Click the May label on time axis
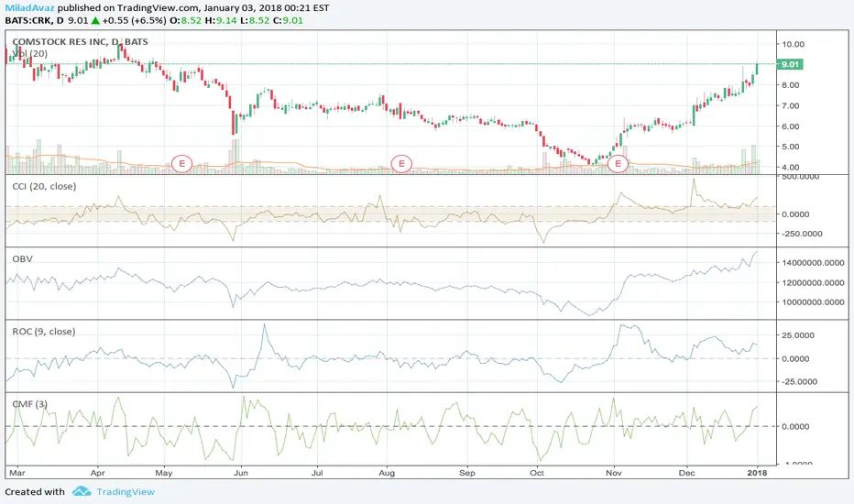The height and width of the screenshot is (504, 854). [164, 473]
